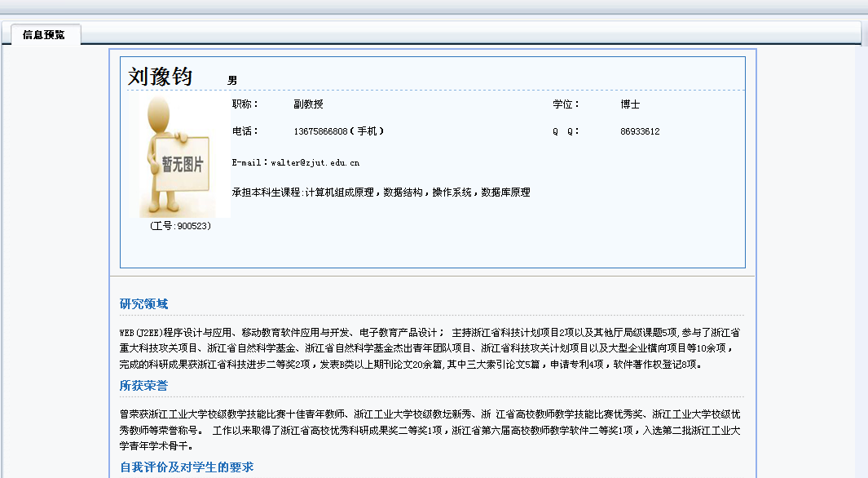Click the 所获荣誉 section heading

pyautogui.click(x=144, y=385)
